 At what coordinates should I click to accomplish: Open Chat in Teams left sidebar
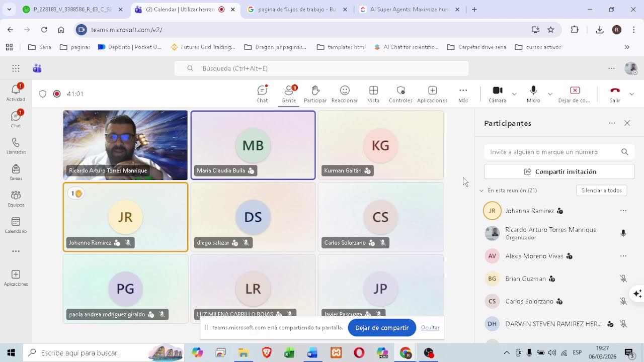point(16,119)
